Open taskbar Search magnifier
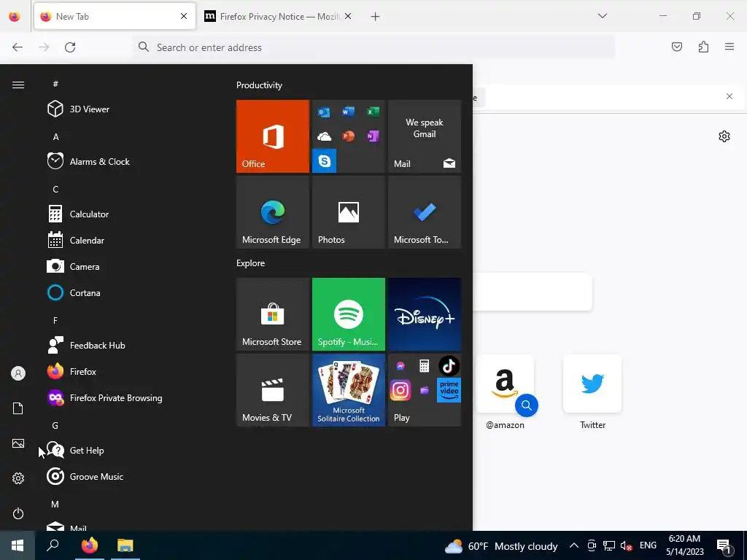 pyautogui.click(x=53, y=545)
